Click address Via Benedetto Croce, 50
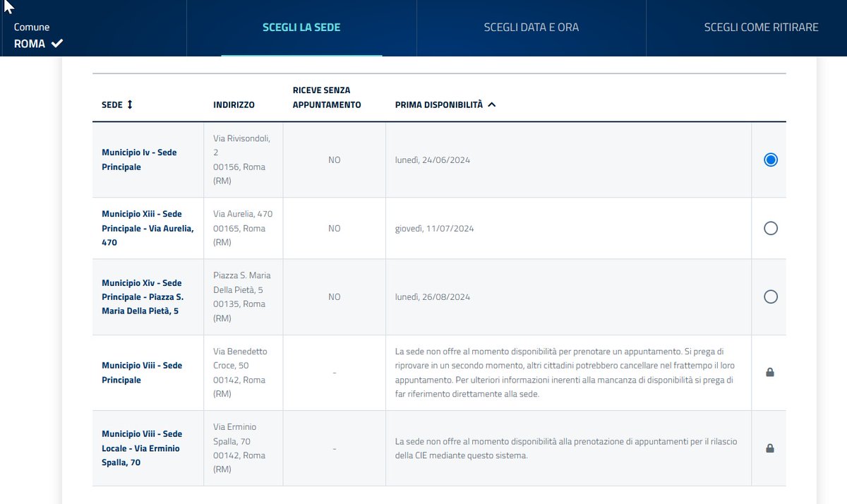The width and height of the screenshot is (847, 504). pos(240,373)
